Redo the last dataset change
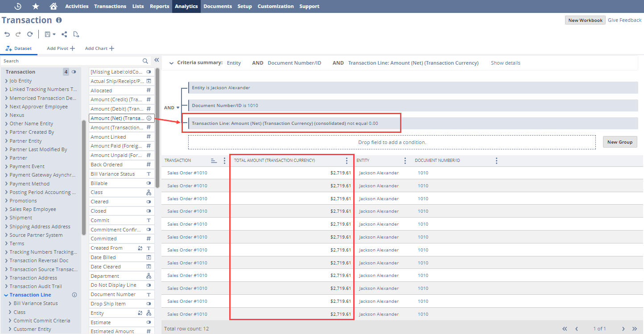The image size is (644, 334). point(18,34)
